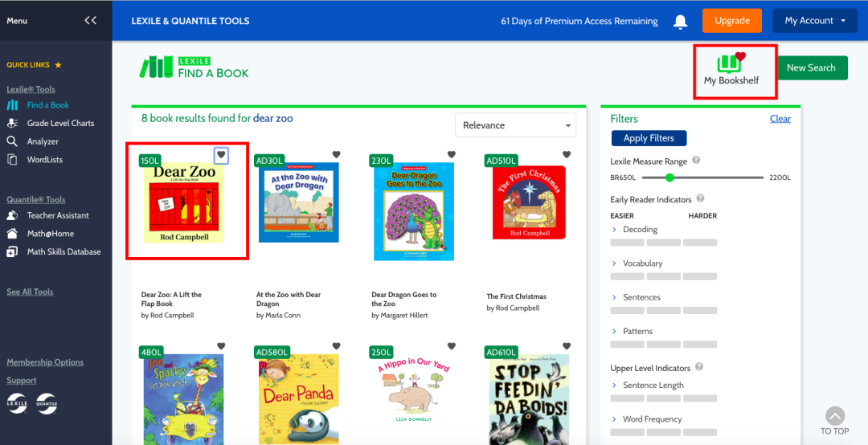
Task: Open Grade Level Charts menu item
Action: [61, 123]
